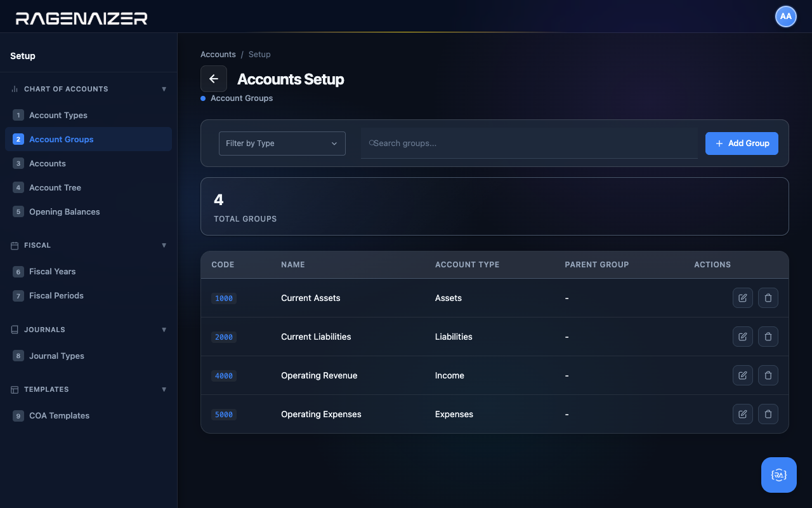Open COA Templates sidebar item

point(88,415)
